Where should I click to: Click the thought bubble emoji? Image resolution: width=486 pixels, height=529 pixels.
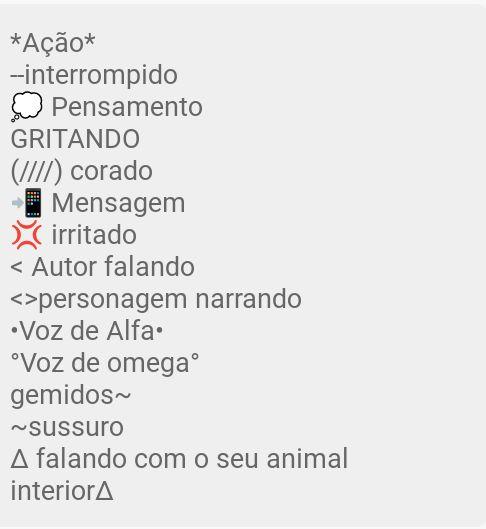(27, 107)
